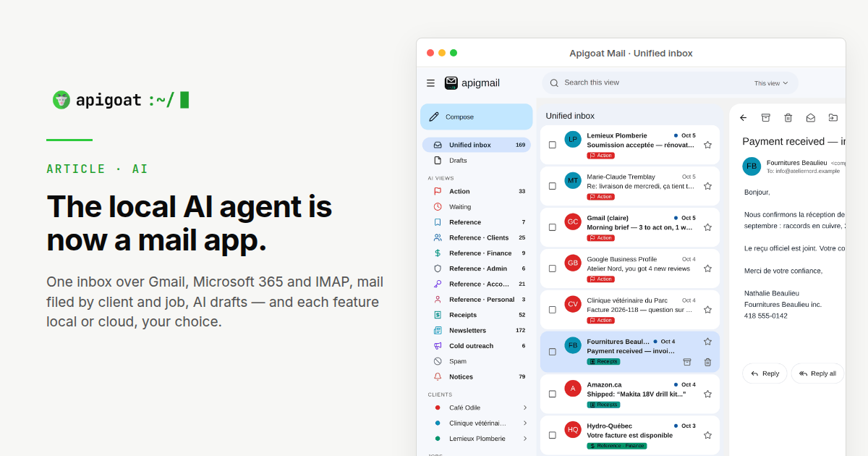Open the Marie-Claude Tremblay livraison email

629,186
